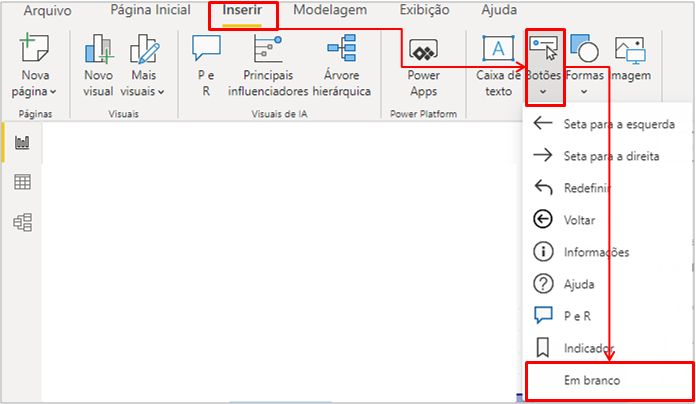Open the Data table view
The width and height of the screenshot is (696, 404).
tap(21, 181)
